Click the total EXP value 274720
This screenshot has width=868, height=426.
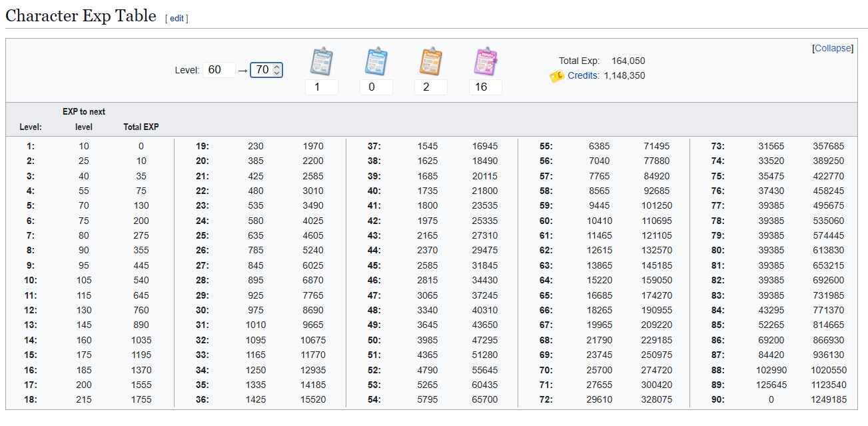click(x=657, y=370)
